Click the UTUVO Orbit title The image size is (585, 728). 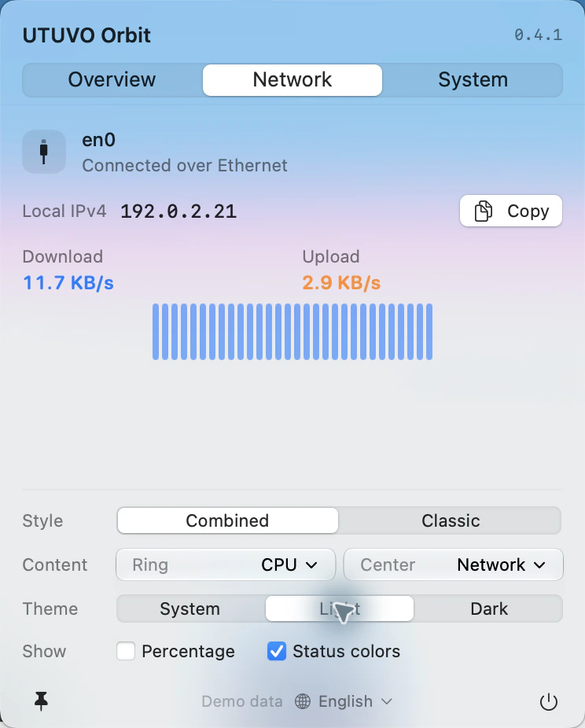click(86, 35)
